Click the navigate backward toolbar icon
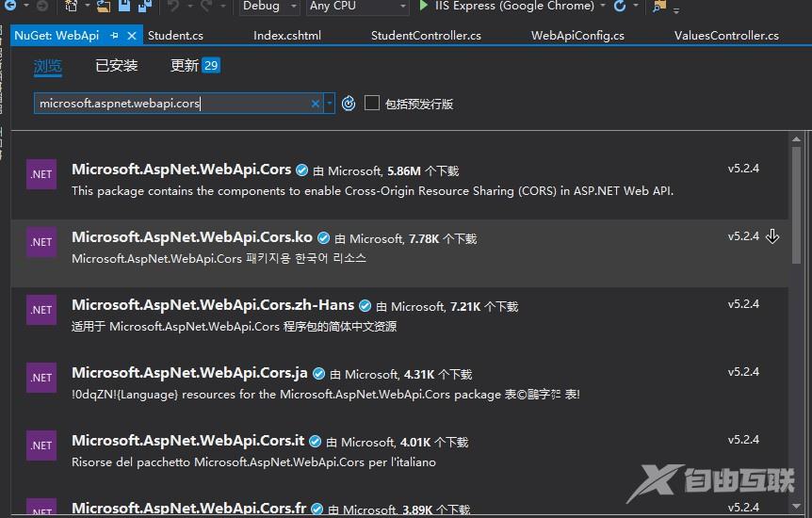The width and height of the screenshot is (812, 518). pyautogui.click(x=9, y=6)
